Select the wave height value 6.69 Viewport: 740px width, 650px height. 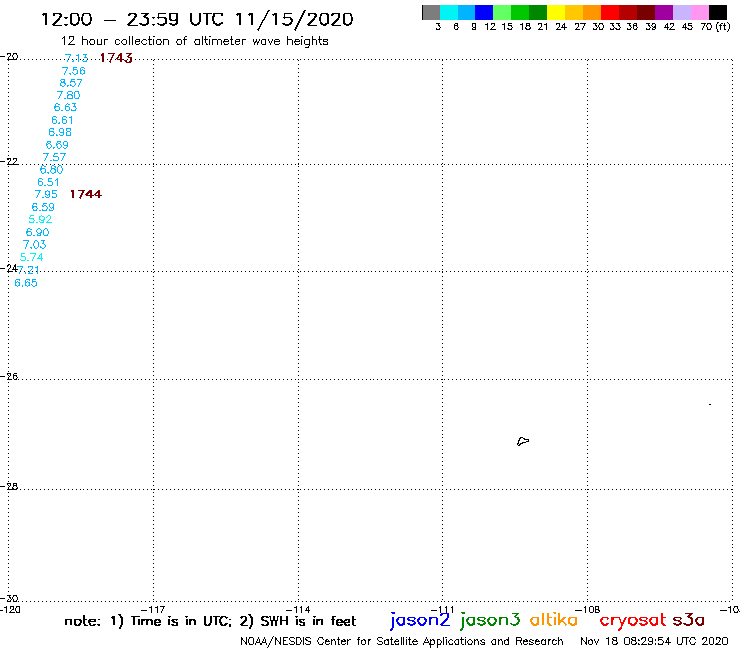tap(57, 145)
